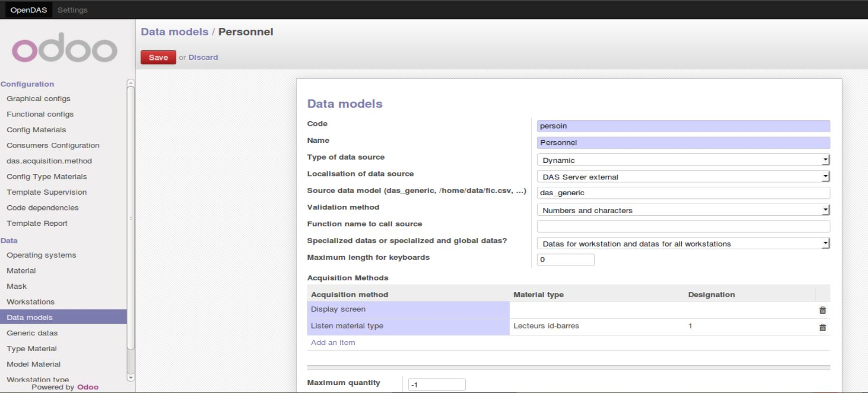Focus Maximum length for keyboards field
Image resolution: width=868 pixels, height=393 pixels.
[x=565, y=260]
